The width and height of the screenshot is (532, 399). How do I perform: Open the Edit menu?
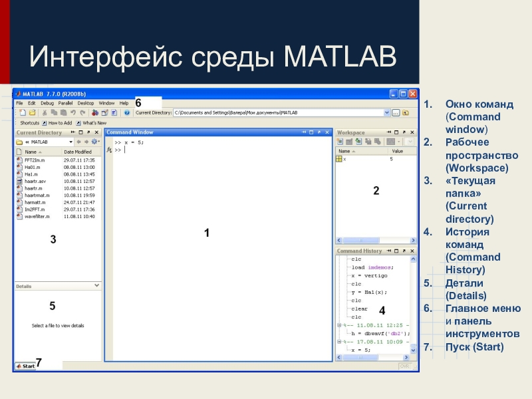click(31, 103)
